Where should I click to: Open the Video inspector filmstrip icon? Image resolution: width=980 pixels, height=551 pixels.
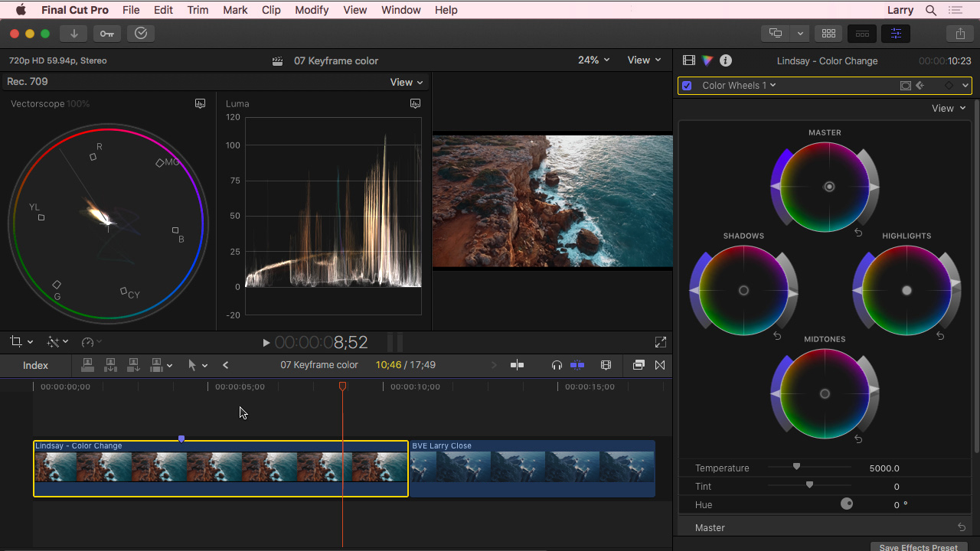[689, 60]
